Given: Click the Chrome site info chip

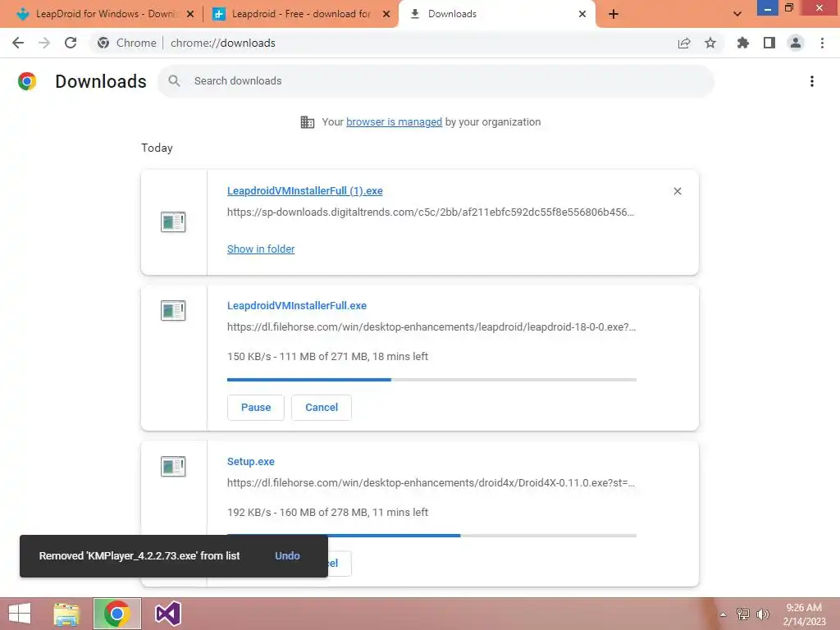Looking at the screenshot, I should click(x=127, y=43).
